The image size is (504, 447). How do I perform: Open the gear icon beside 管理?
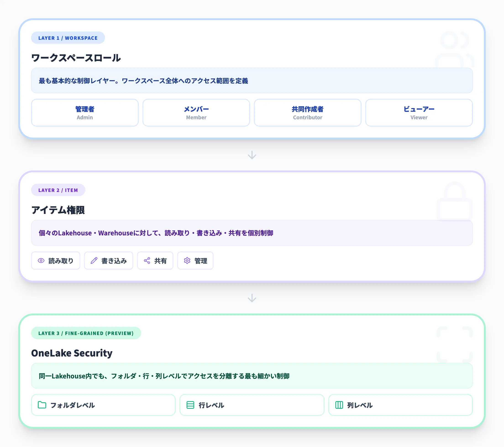[187, 261]
